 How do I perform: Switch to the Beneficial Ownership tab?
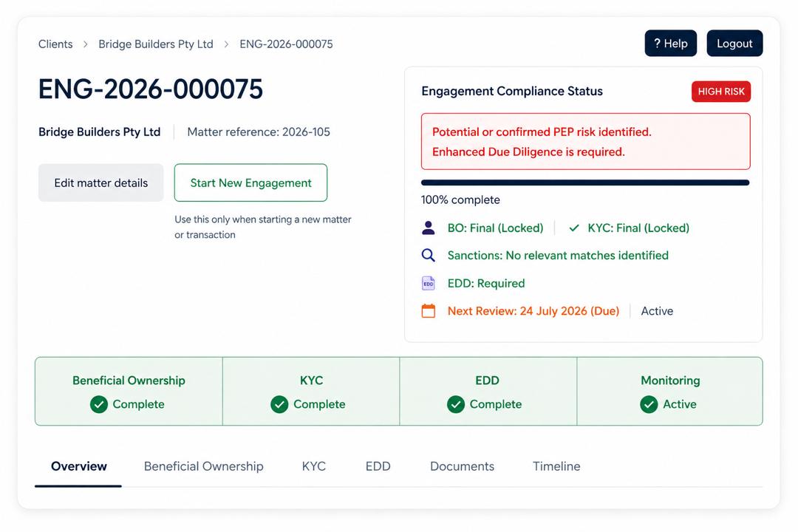[x=204, y=466]
